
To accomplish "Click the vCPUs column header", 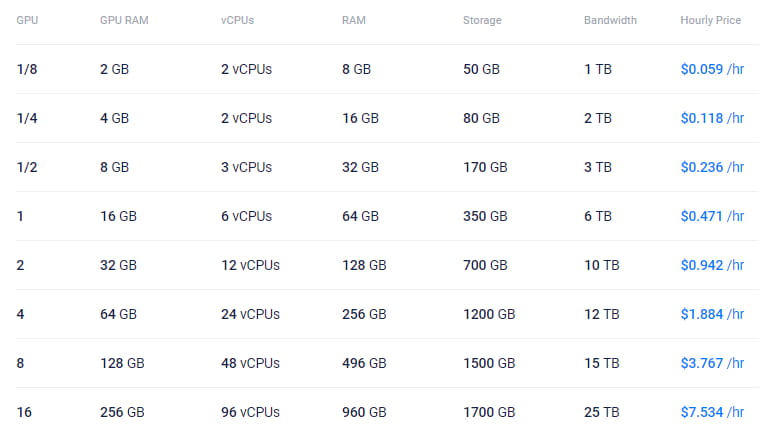I will 237,20.
